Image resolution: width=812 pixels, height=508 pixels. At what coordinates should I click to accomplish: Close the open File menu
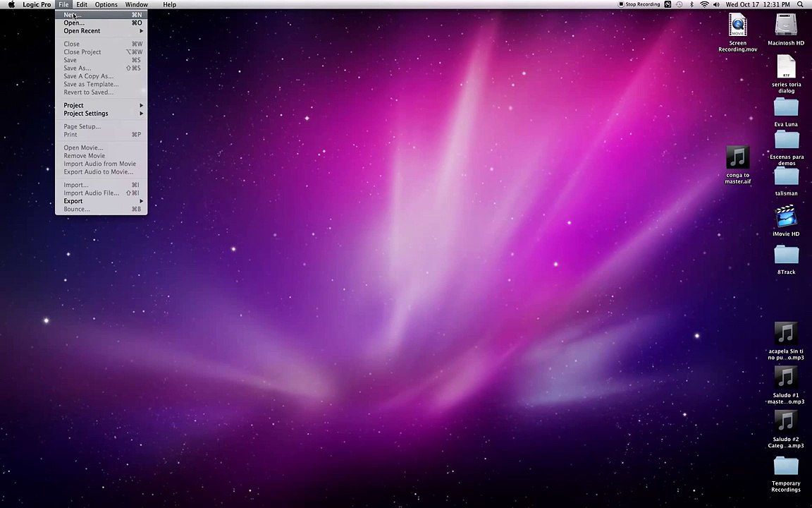[63, 5]
